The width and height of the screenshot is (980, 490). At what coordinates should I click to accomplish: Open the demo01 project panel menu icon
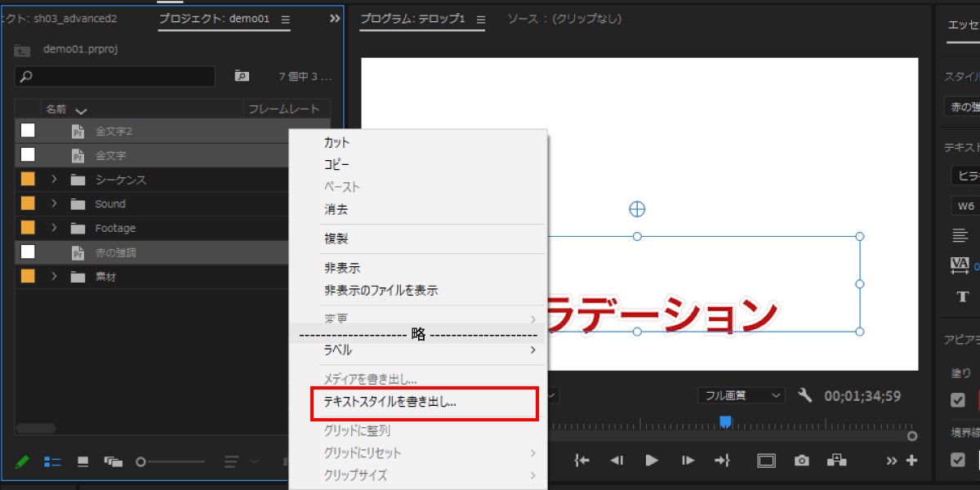(x=285, y=19)
